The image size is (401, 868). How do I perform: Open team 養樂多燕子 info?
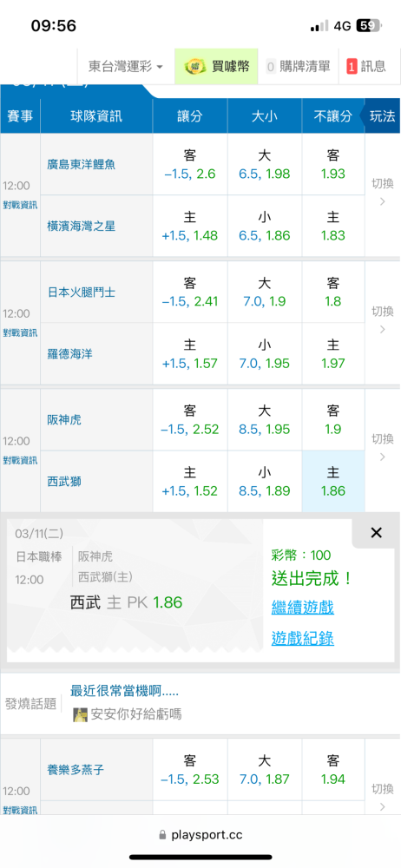(76, 769)
